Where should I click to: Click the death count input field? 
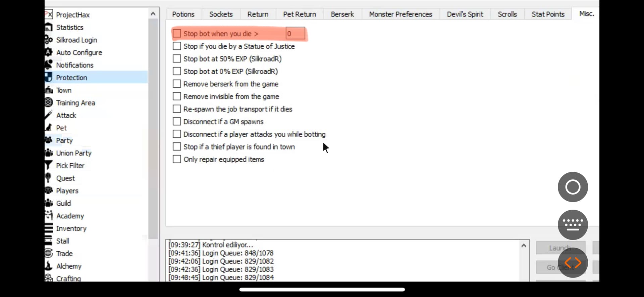[295, 34]
